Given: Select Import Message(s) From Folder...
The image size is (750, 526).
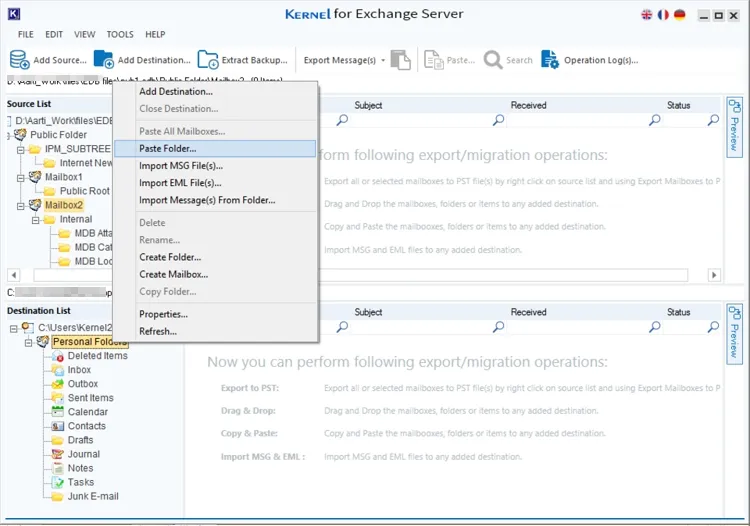Looking at the screenshot, I should 215,200.
